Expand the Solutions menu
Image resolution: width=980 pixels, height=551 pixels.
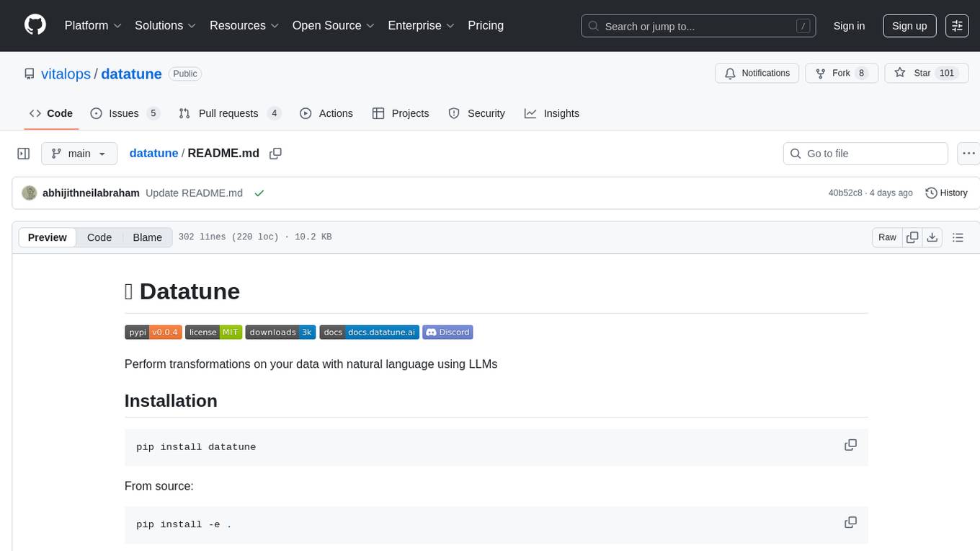(x=166, y=25)
